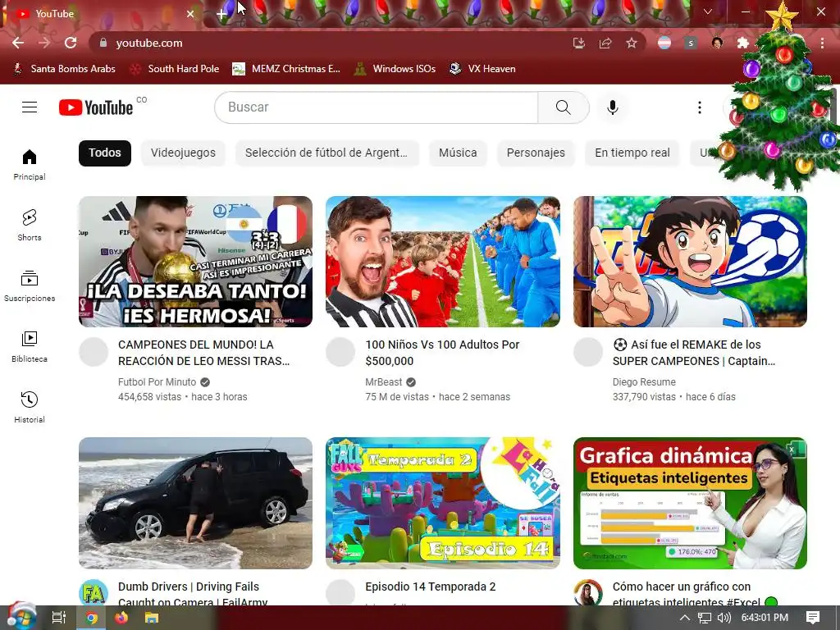Open Task View on taskbar
The height and width of the screenshot is (630, 840).
[58, 618]
